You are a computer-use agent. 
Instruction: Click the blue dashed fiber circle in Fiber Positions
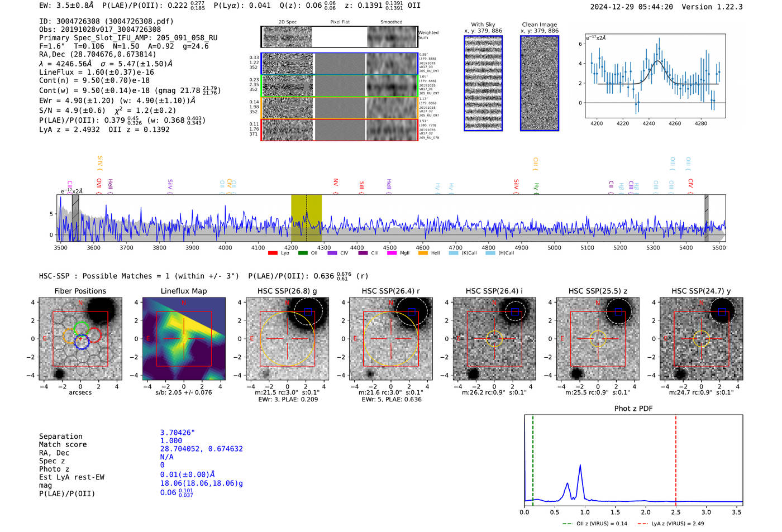(82, 342)
